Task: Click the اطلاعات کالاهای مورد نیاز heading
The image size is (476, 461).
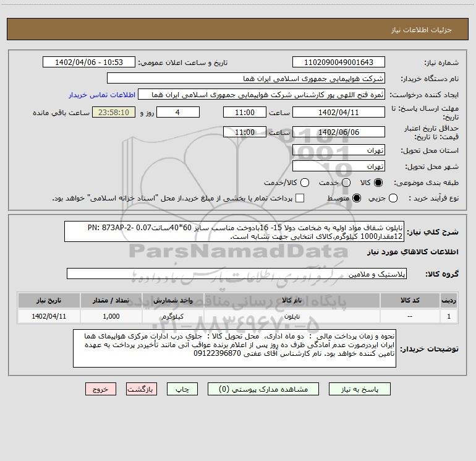Action: click(412, 252)
